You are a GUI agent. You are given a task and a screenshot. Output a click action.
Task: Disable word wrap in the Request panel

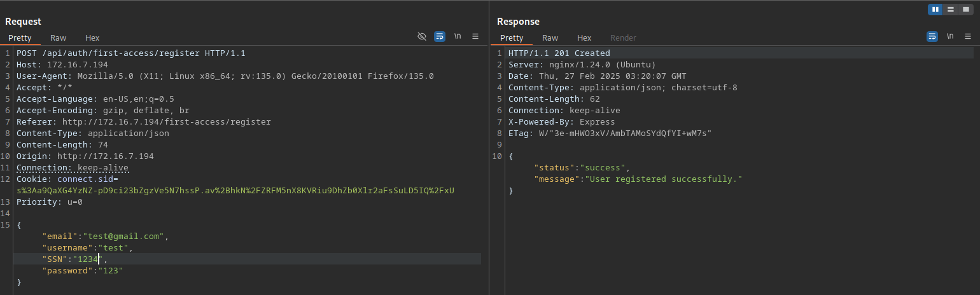click(440, 37)
